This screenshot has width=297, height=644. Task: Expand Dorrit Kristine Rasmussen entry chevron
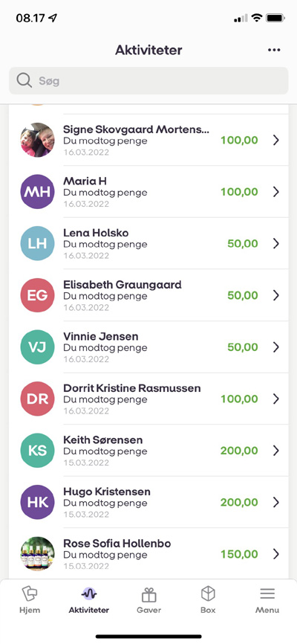point(276,399)
